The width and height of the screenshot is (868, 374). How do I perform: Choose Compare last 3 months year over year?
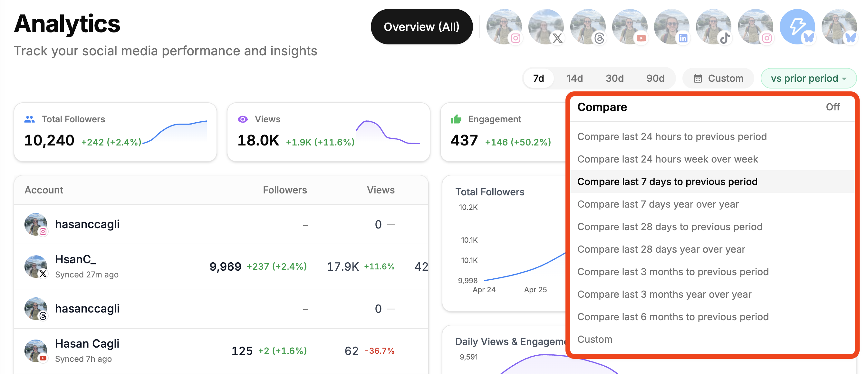coord(712,295)
